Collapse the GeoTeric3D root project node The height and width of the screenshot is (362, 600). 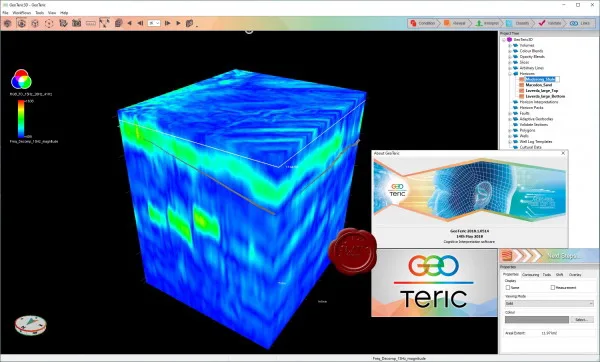504,40
